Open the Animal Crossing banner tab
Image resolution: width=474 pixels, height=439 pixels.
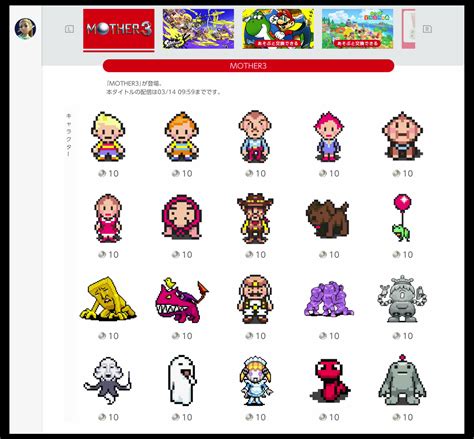[357, 29]
